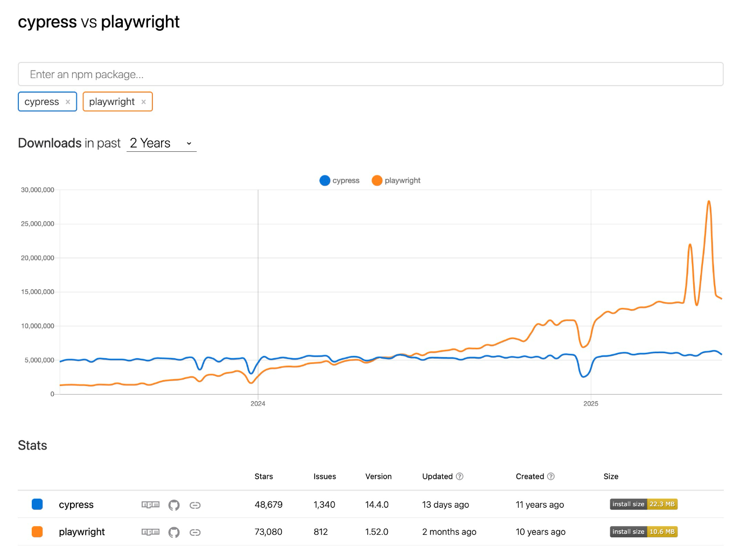Click the 15,000,000 y-axis label
Viewport: 754px width, 560px height.
tap(38, 292)
